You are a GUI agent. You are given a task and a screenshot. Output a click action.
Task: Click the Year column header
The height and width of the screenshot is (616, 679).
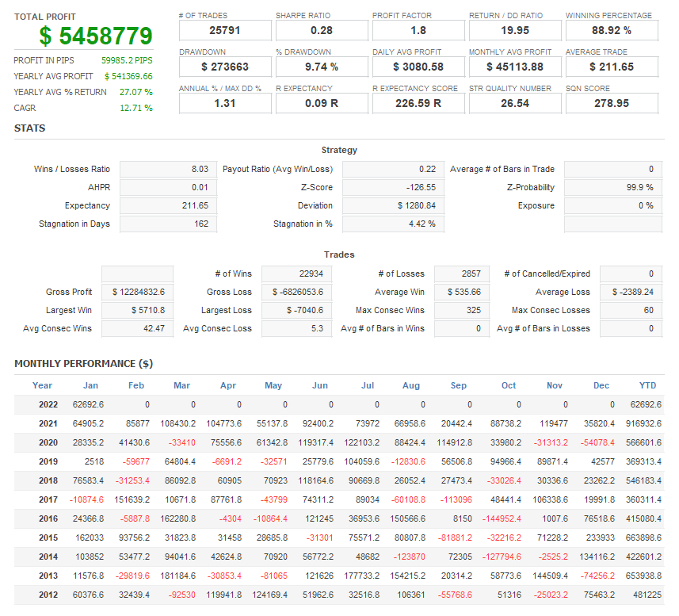pyautogui.click(x=43, y=385)
